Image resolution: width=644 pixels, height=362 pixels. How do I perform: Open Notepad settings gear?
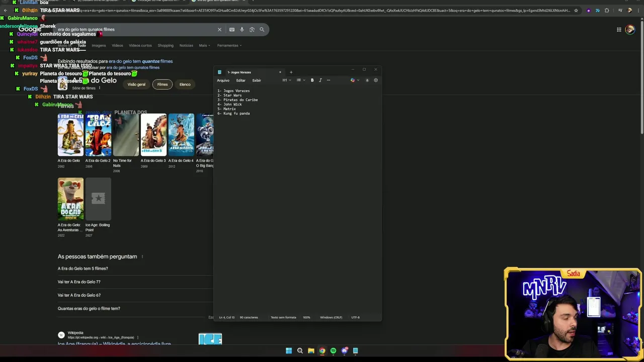(375, 80)
